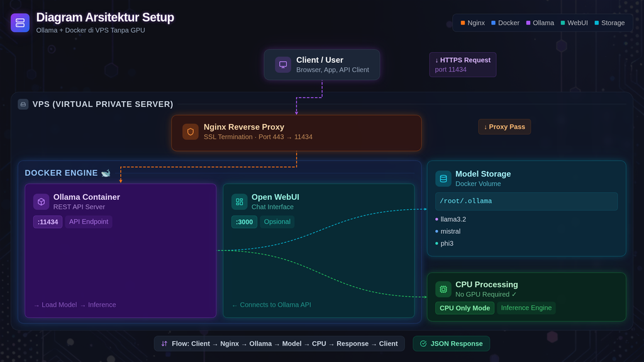Click the cyan Storage legend swatch
The width and height of the screenshot is (644, 362).
coord(597,23)
